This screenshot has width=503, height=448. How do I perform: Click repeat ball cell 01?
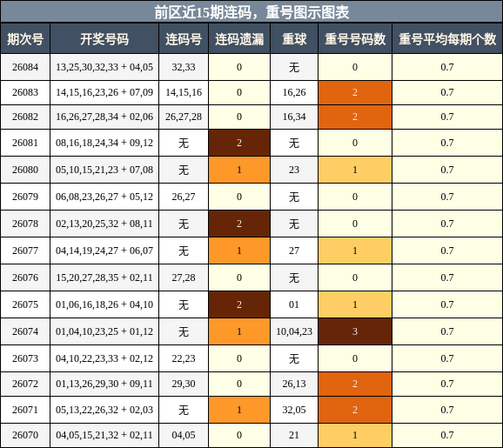click(x=294, y=304)
